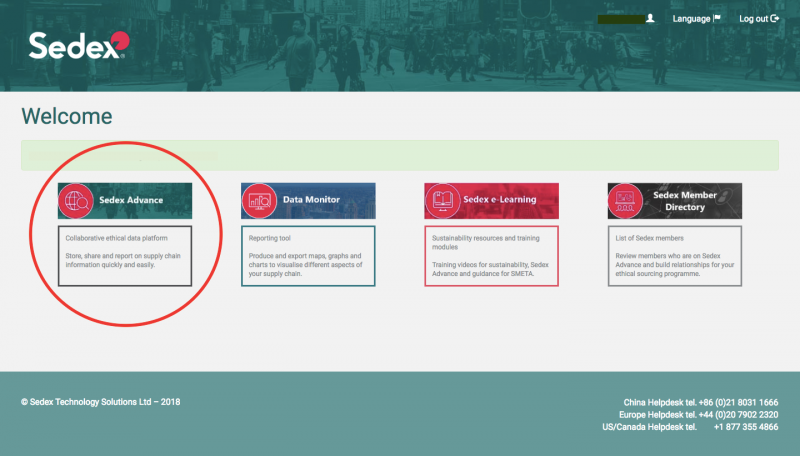Click the Sedex Advance globe magnifier icon
Viewport: 800px width, 456px height.
click(76, 200)
